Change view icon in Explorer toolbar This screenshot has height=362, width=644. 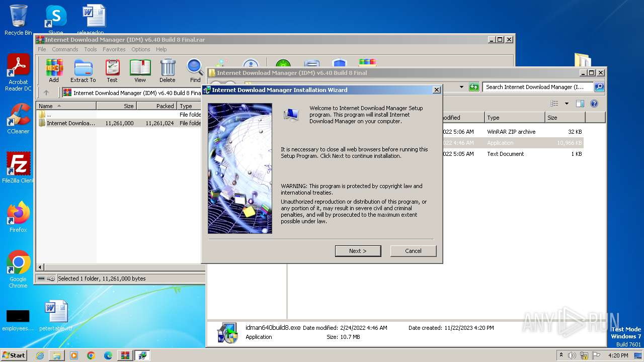(x=554, y=104)
